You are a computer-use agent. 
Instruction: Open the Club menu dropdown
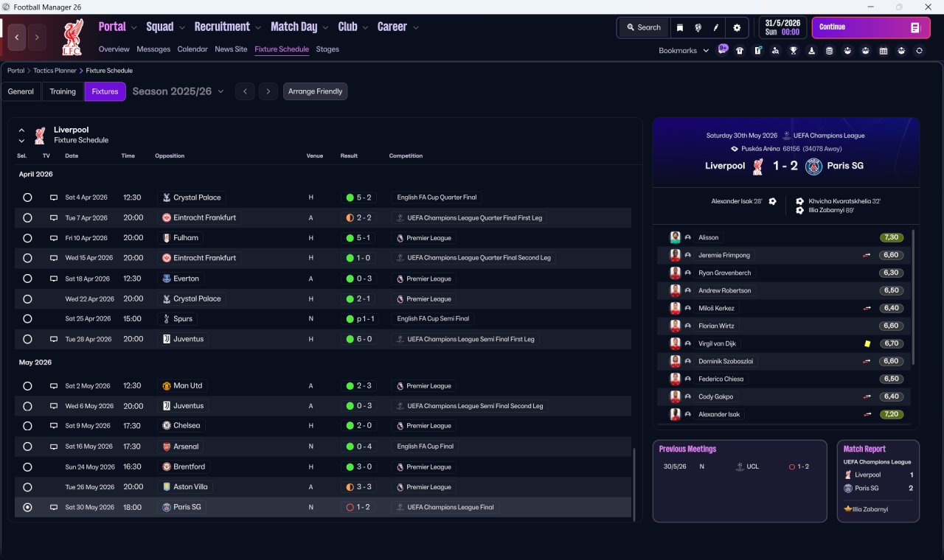353,27
